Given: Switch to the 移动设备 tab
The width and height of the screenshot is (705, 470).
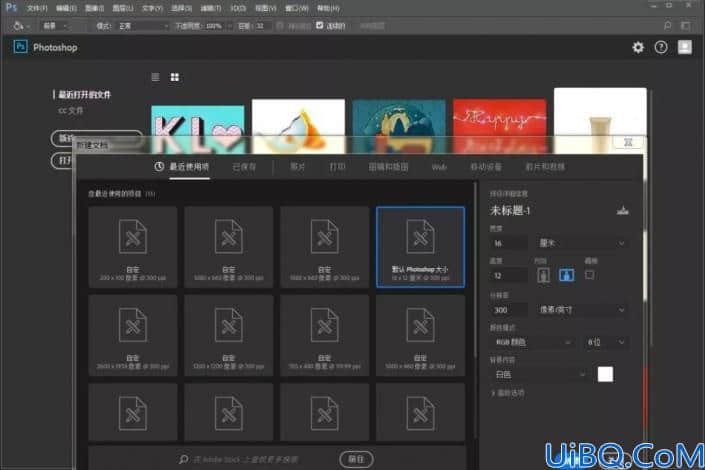Looking at the screenshot, I should 486,167.
